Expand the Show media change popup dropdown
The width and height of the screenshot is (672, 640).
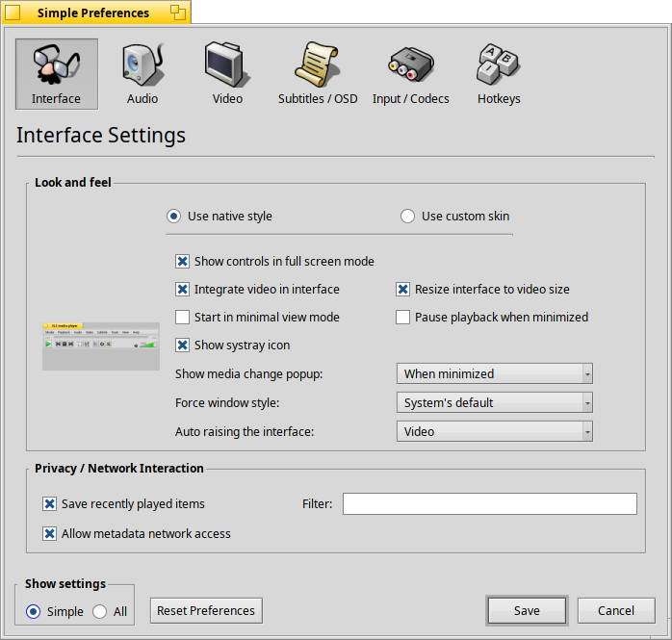[495, 373]
